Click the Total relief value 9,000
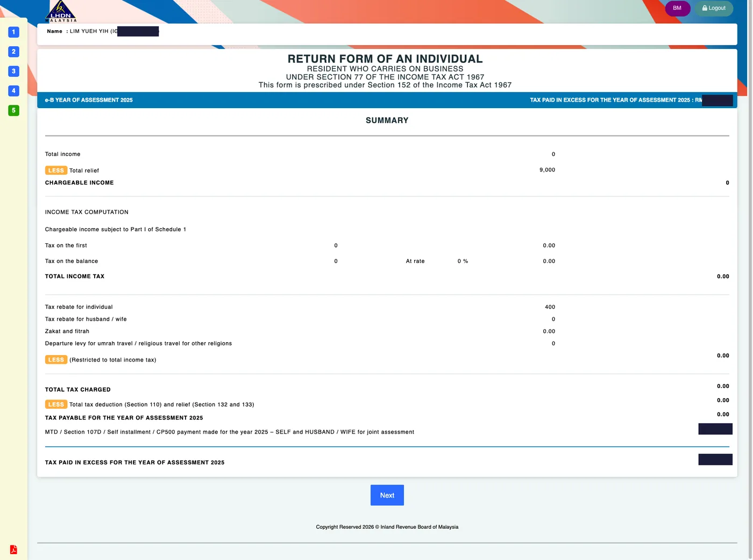This screenshot has height=560, width=753. pos(547,170)
